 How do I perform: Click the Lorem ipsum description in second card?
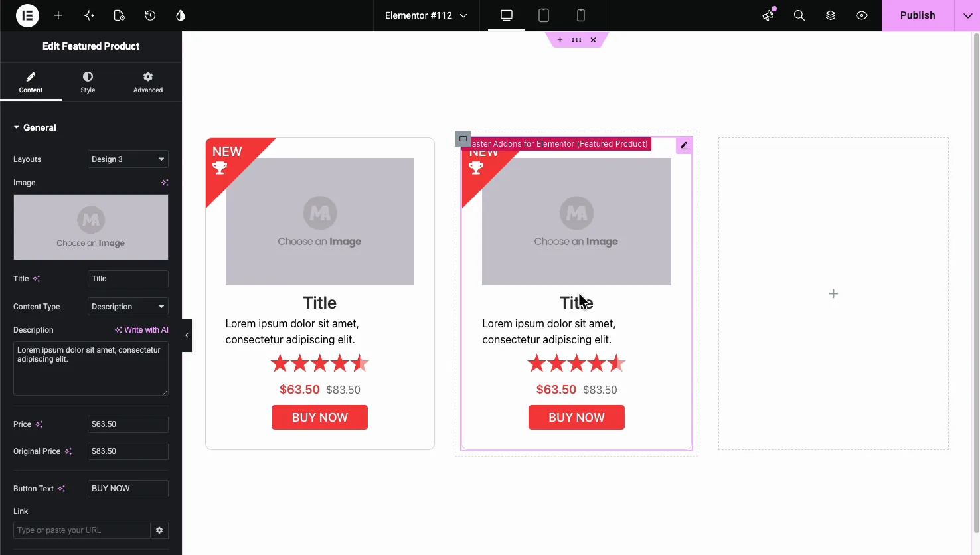tap(548, 331)
